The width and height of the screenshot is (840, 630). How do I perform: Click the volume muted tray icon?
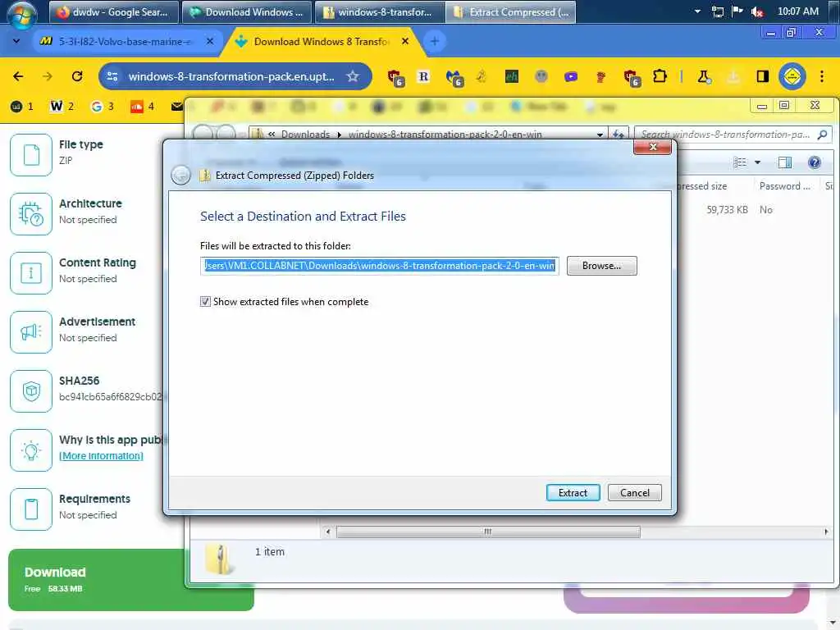757,11
